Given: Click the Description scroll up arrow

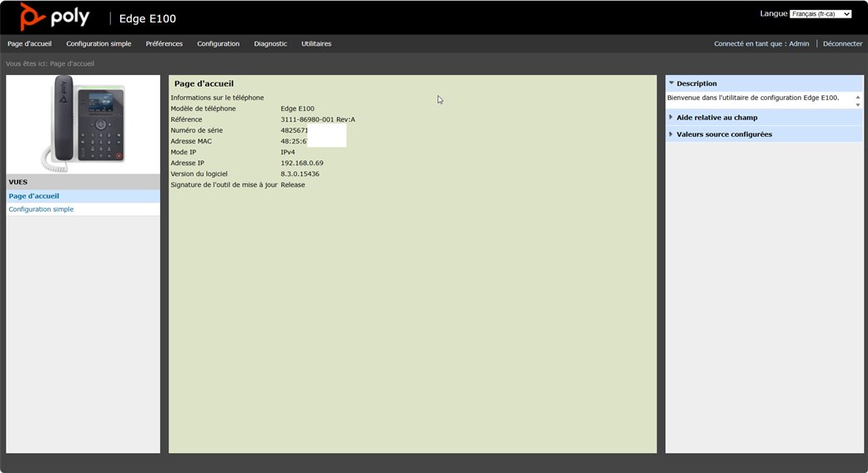Looking at the screenshot, I should coord(857,98).
